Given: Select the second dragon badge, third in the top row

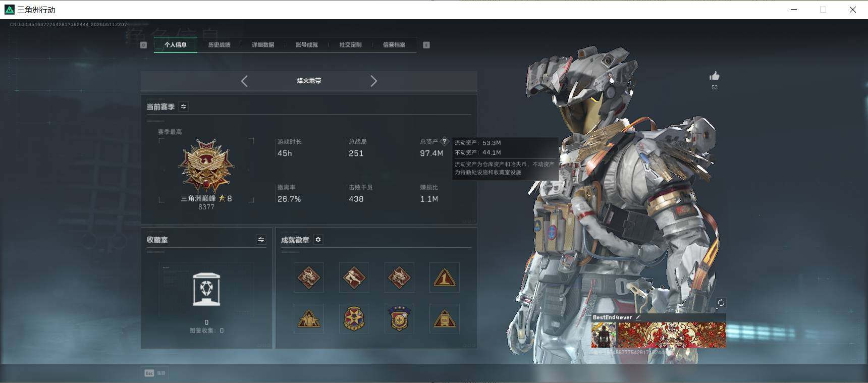Looking at the screenshot, I should click(x=399, y=277).
